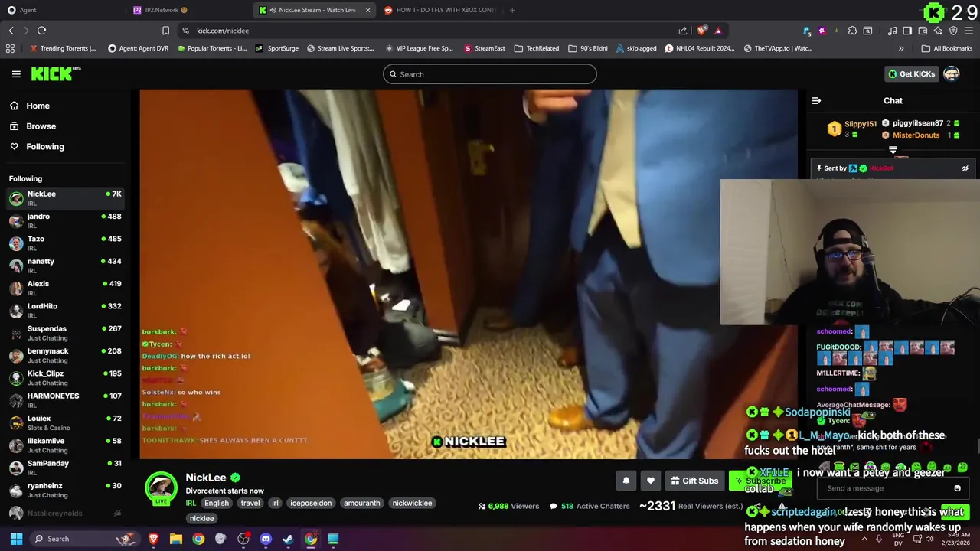Reload the page

click(x=41, y=31)
